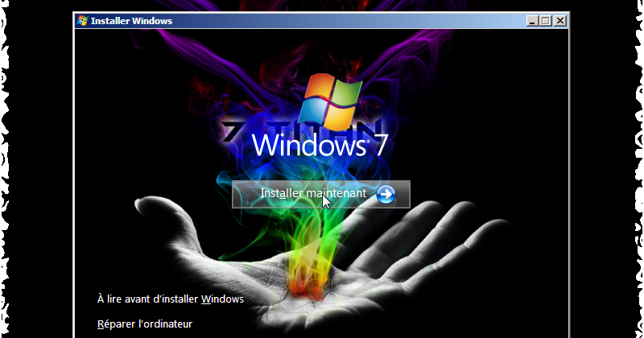644x338 pixels.
Task: Click the blue arrow icon on Installer maintenant
Action: [x=386, y=194]
